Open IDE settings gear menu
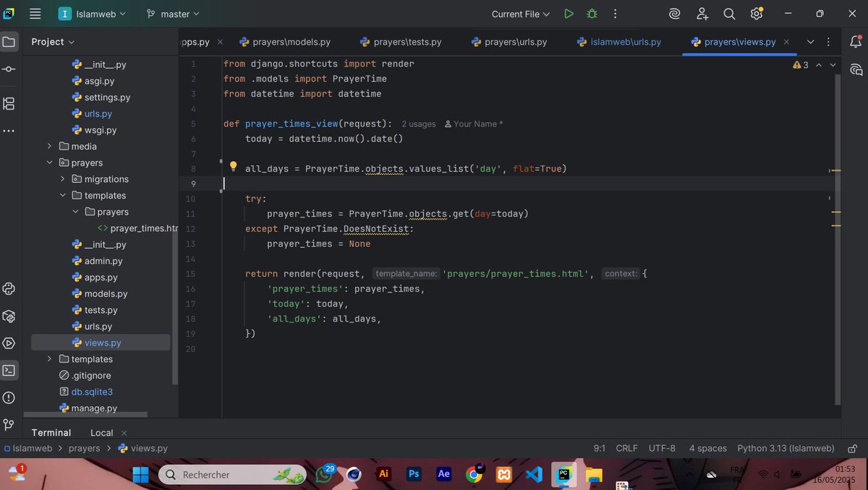Image resolution: width=868 pixels, height=490 pixels. pos(757,14)
